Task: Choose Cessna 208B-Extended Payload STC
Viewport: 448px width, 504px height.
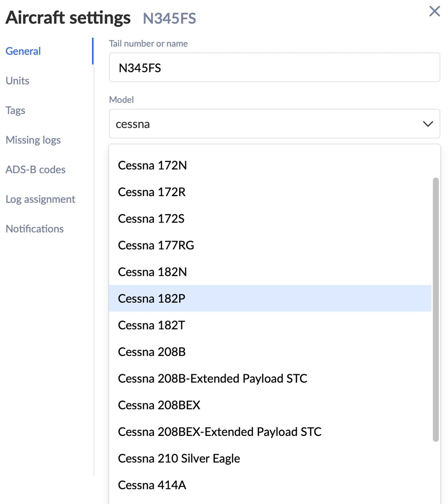Action: [270, 378]
